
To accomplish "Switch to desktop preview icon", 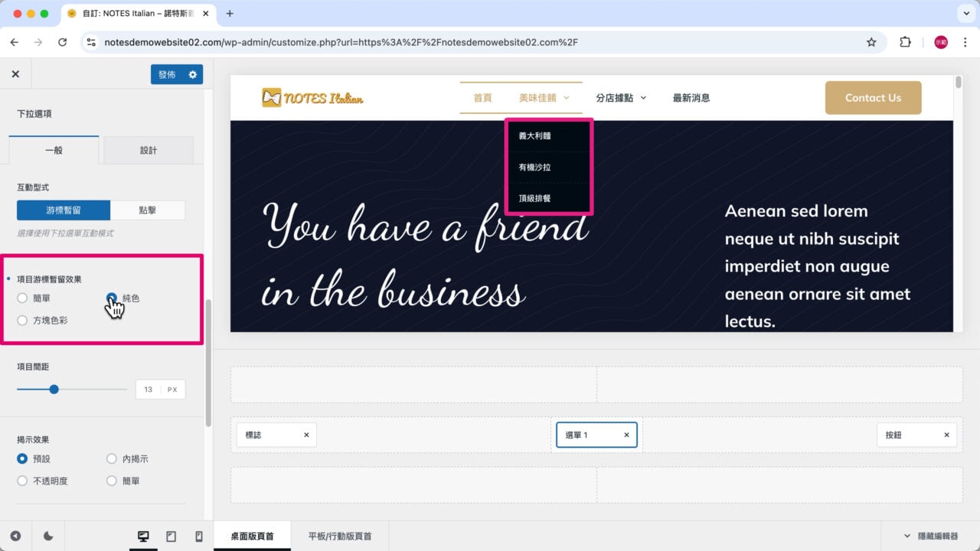I will click(143, 536).
